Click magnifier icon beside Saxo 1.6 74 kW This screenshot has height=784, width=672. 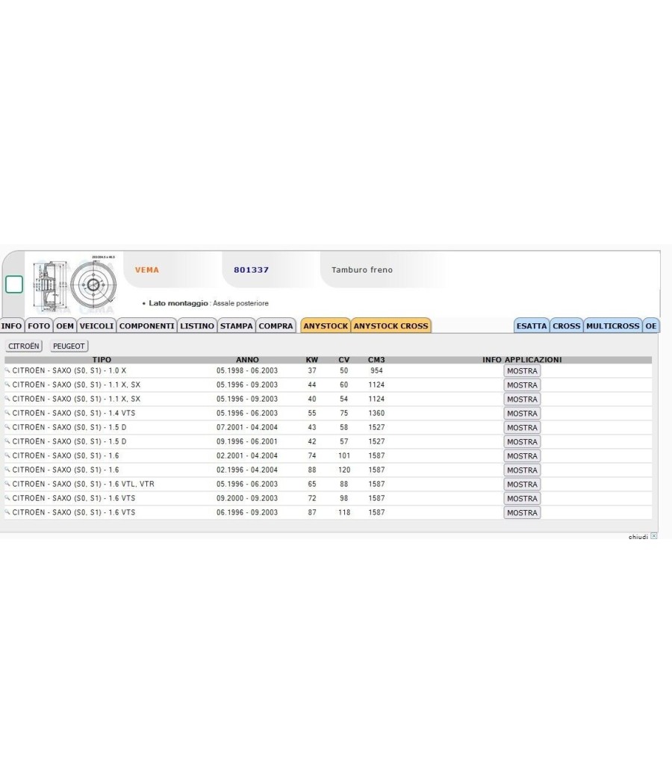7,455
